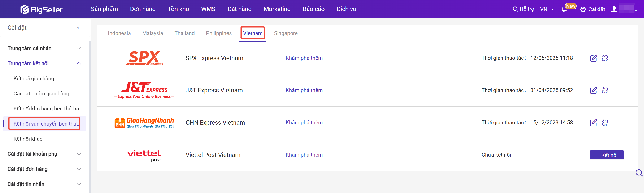Select Kết nối gian hàng in the sidebar
Image resolution: width=644 pixels, height=193 pixels.
pos(34,79)
